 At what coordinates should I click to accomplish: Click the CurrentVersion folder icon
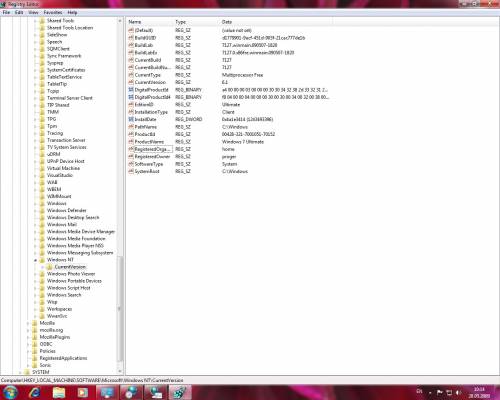[49, 267]
